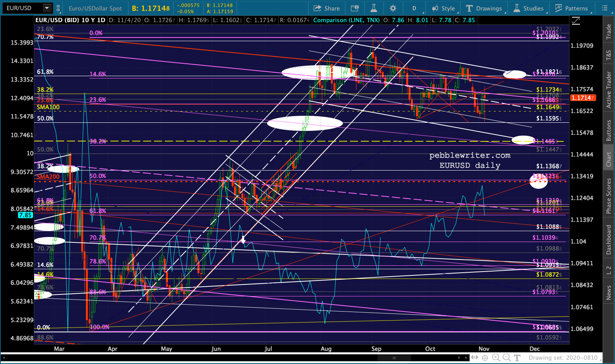
Task: Click the EUR/USD (BID) 10 Y 1D title
Action: (70, 20)
